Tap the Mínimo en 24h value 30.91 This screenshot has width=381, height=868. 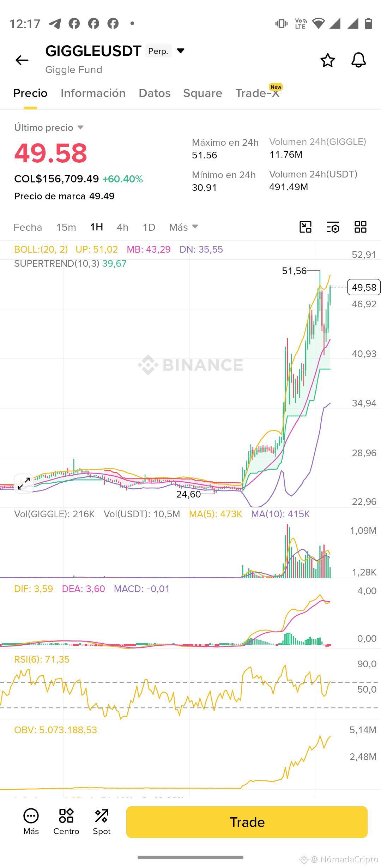204,188
